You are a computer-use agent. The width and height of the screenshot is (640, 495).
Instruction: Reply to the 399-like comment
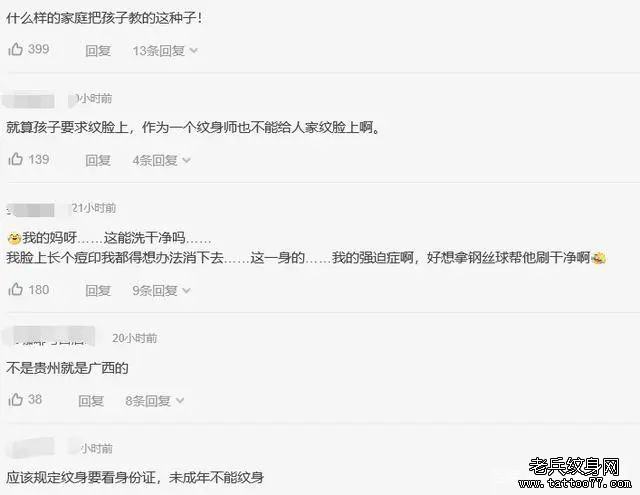(98, 51)
